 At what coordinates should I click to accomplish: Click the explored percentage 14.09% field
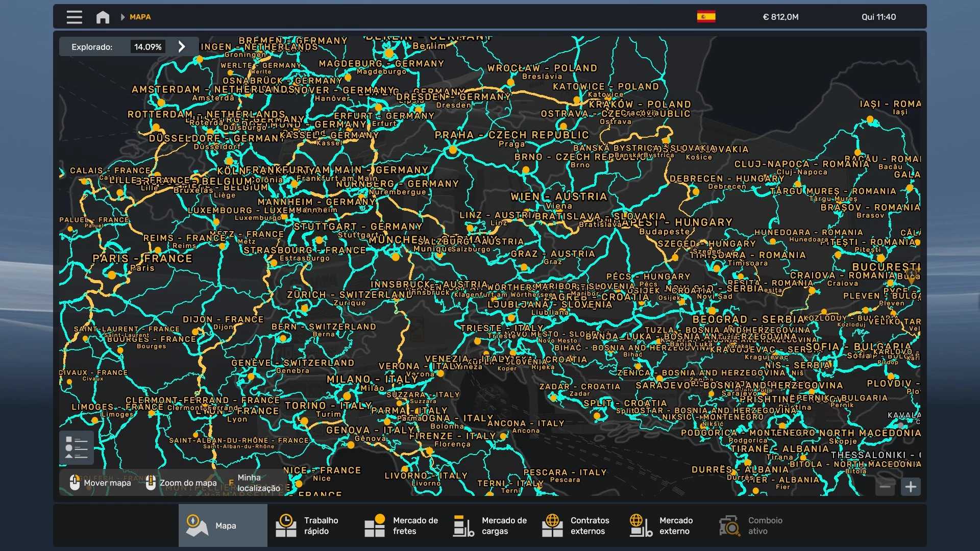tap(148, 47)
